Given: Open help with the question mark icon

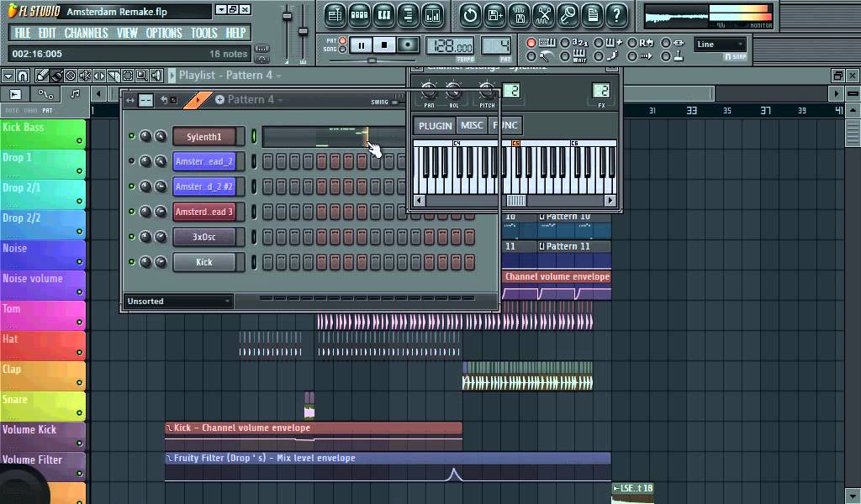Looking at the screenshot, I should (x=616, y=15).
